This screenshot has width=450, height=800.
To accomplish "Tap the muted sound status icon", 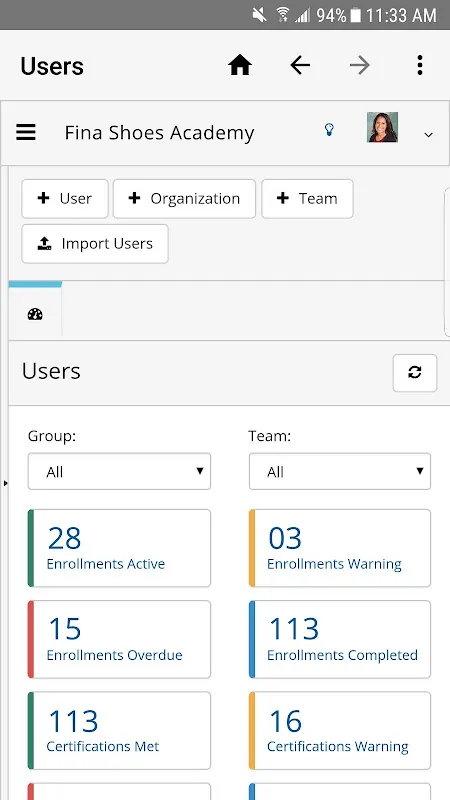I will [x=259, y=15].
